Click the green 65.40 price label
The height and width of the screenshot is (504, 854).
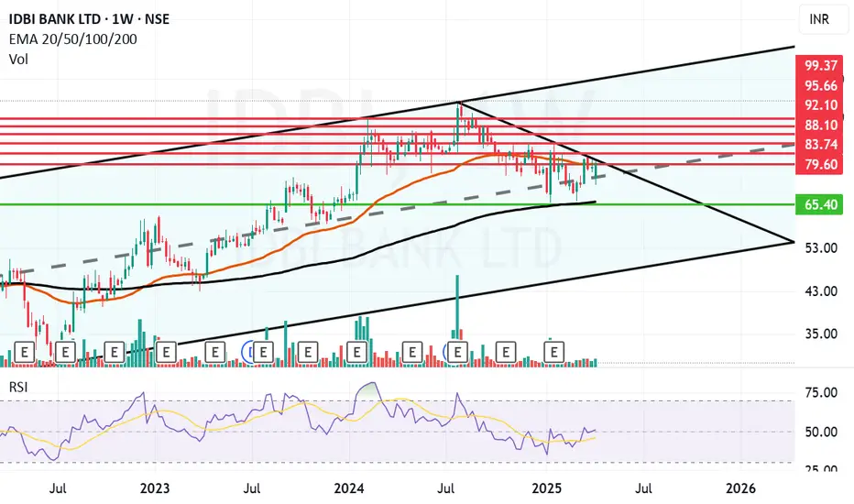(x=821, y=205)
